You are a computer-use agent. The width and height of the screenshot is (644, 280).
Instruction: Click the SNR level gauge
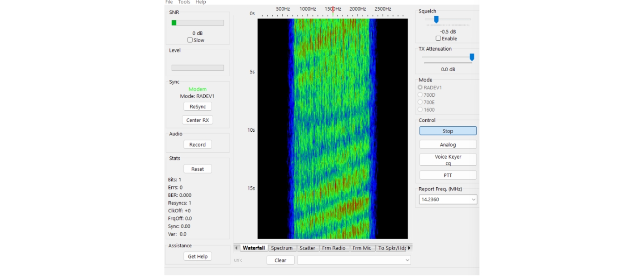198,23
